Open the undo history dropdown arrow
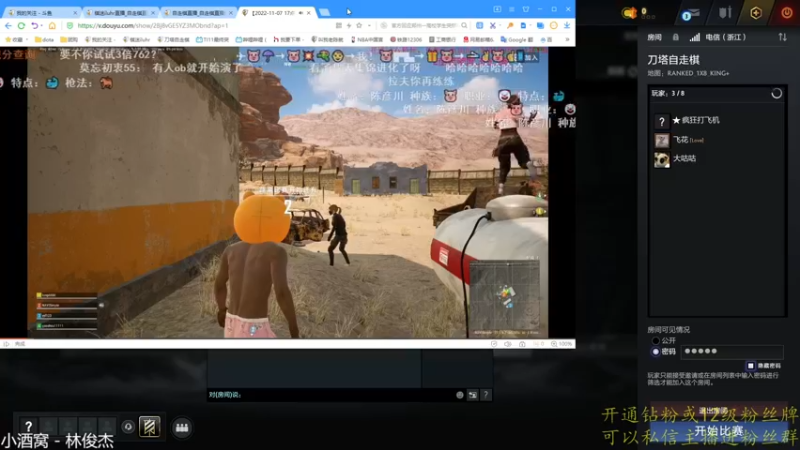Screen dimensions: 800x450 coord(41,26)
